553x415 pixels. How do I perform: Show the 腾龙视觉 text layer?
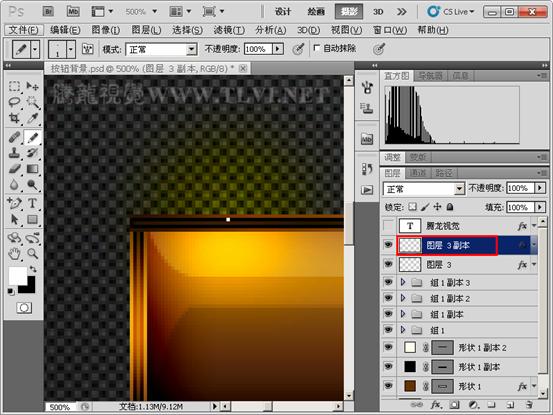tap(388, 225)
